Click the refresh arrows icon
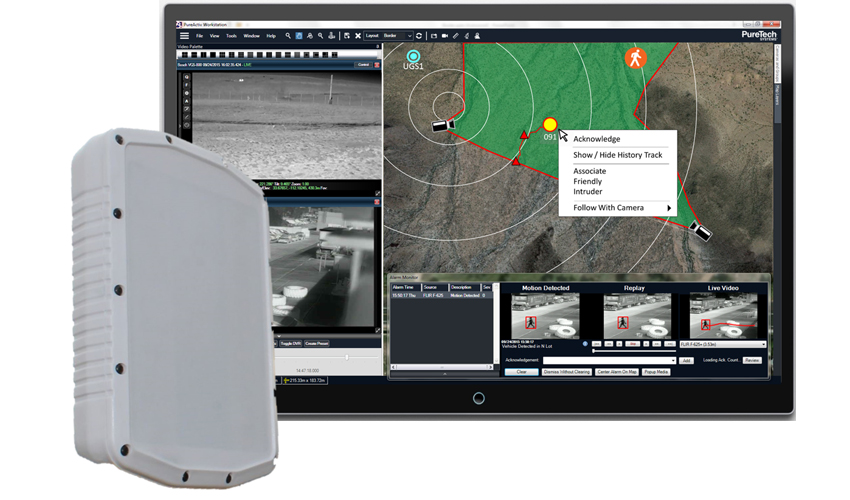This screenshot has height=500, width=850. tap(419, 36)
